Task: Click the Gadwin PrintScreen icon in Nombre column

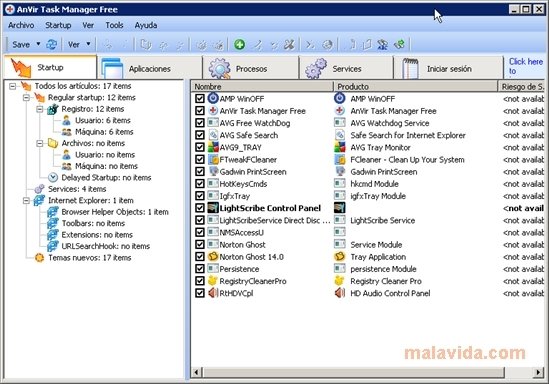Action: click(213, 172)
